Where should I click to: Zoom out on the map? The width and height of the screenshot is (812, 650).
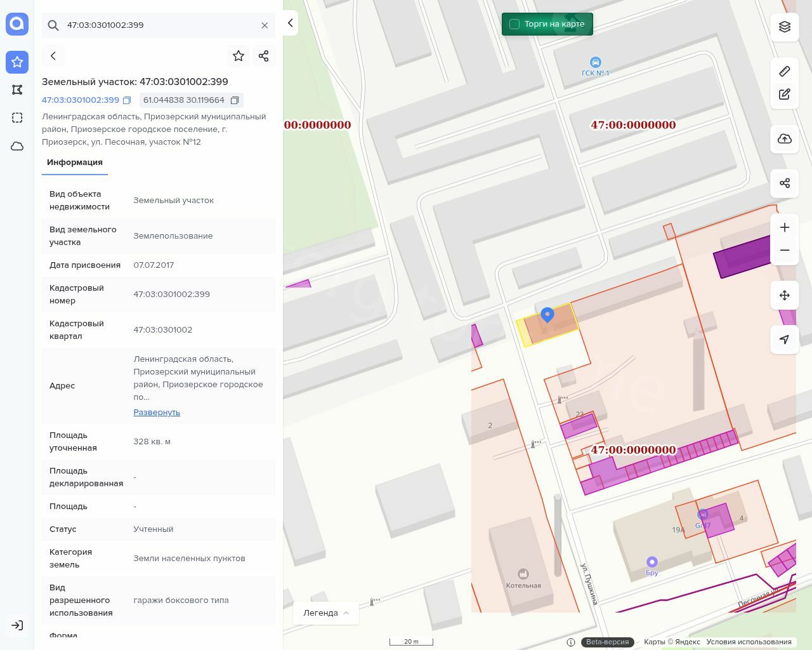[785, 250]
